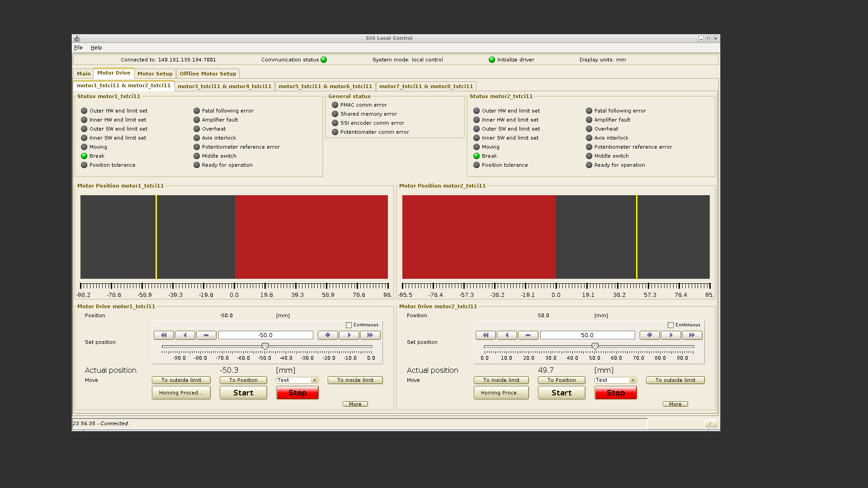The width and height of the screenshot is (868, 488).
Task: Click PMAC comm error status LED
Action: (x=335, y=105)
